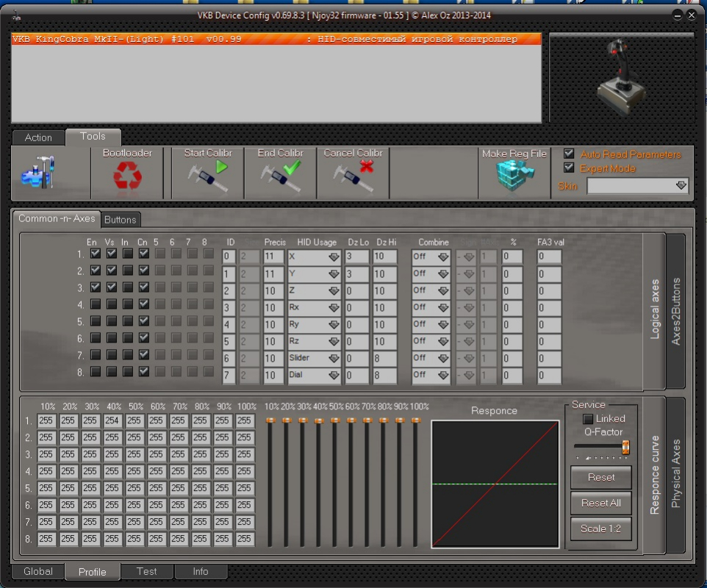
Task: Toggle the Linked checkbox in Service
Action: click(588, 419)
